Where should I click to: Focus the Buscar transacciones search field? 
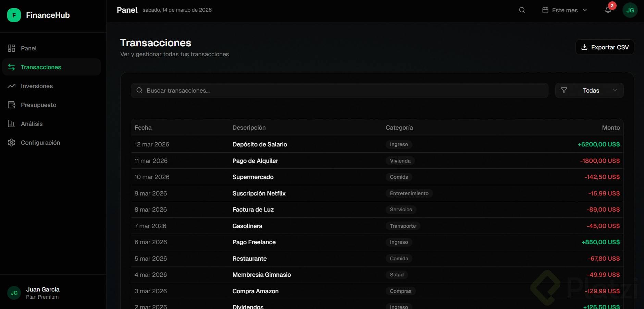click(x=339, y=91)
